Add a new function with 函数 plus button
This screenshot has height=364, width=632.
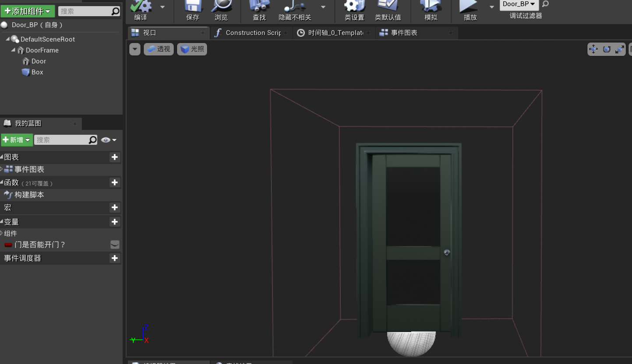click(x=115, y=182)
